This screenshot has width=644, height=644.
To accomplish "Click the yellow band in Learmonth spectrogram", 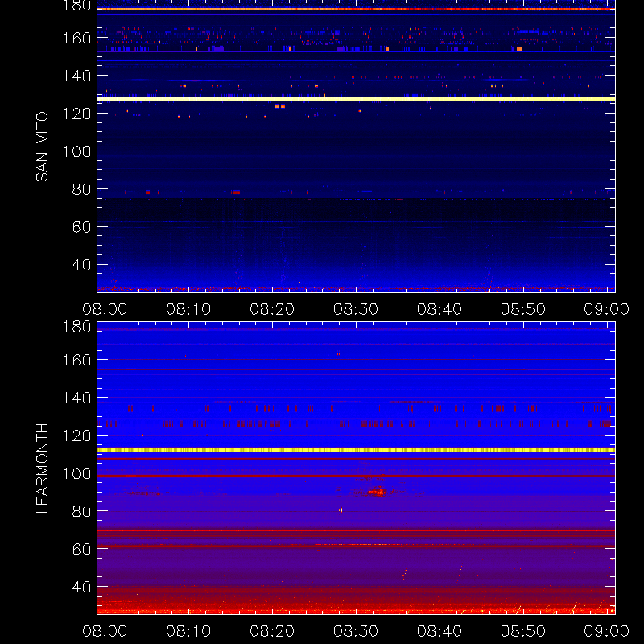I will point(356,450).
